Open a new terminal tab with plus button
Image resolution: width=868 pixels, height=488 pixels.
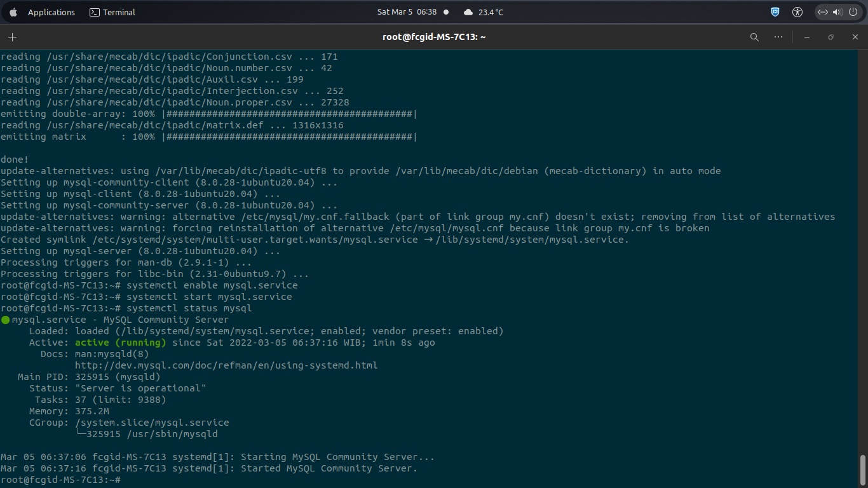12,37
